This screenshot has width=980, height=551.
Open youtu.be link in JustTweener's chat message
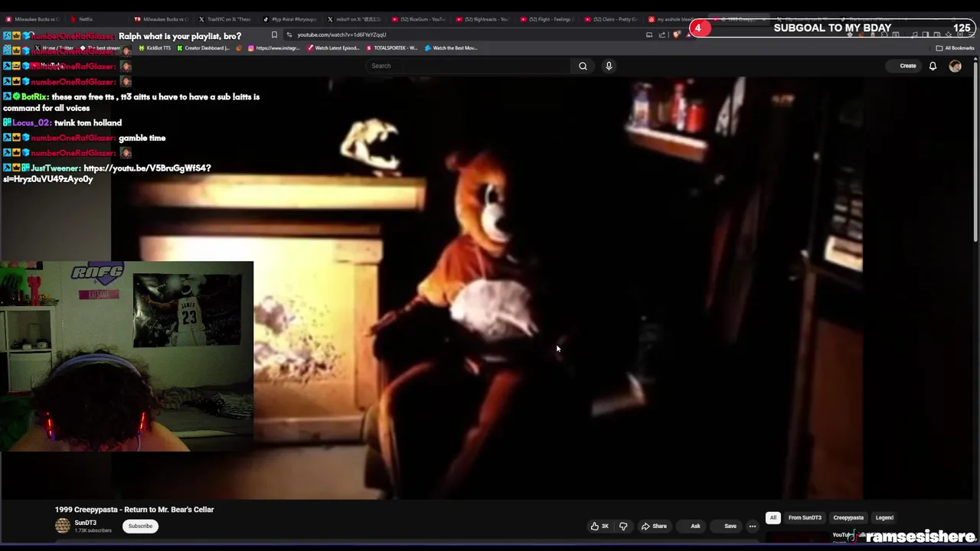coord(106,173)
